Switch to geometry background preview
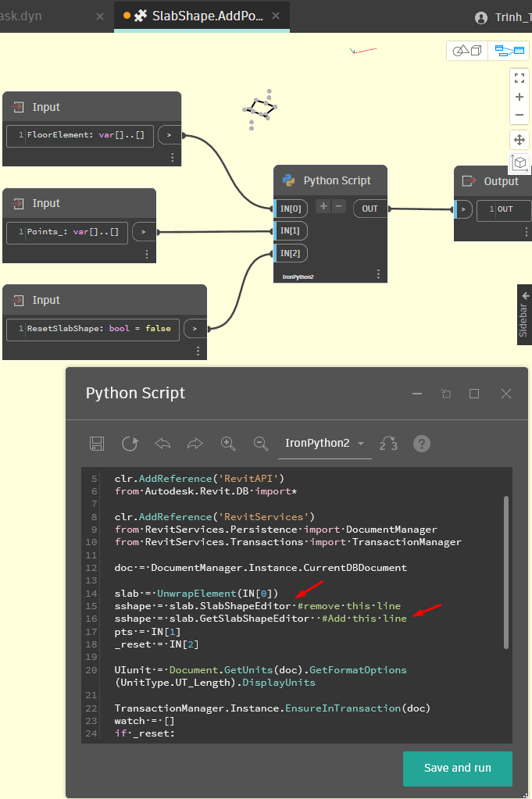Screen dimensions: 532x799 [467, 51]
